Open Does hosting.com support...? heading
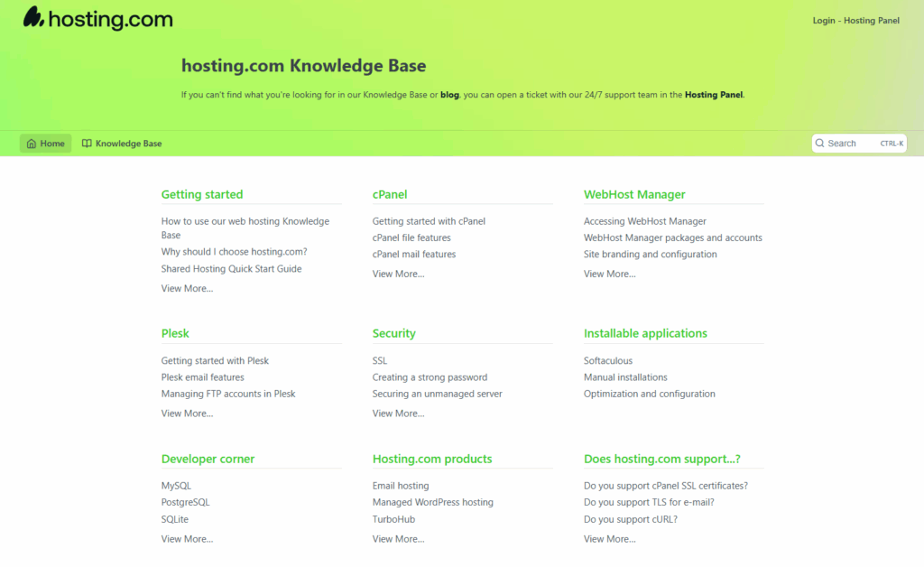924x567 pixels. (x=661, y=459)
